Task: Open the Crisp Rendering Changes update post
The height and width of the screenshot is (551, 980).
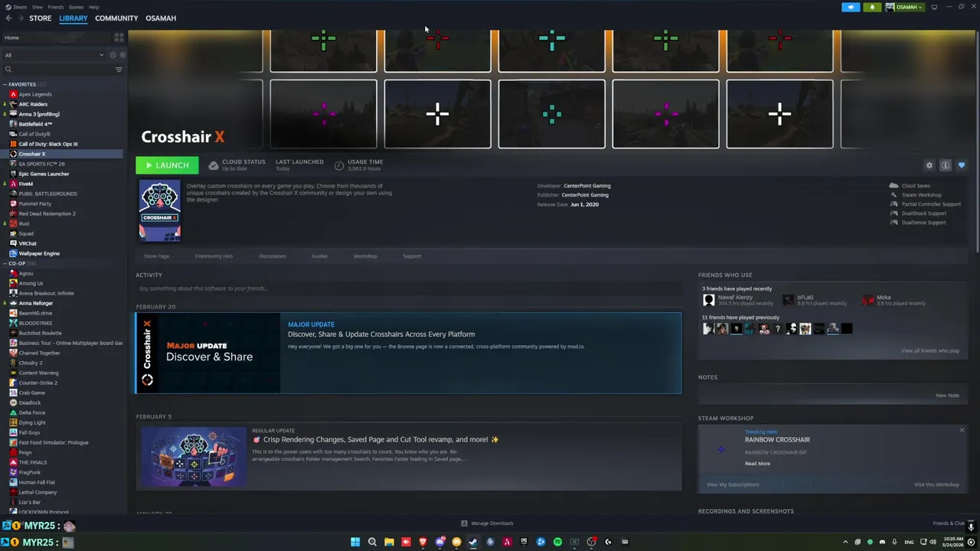Action: (409, 456)
